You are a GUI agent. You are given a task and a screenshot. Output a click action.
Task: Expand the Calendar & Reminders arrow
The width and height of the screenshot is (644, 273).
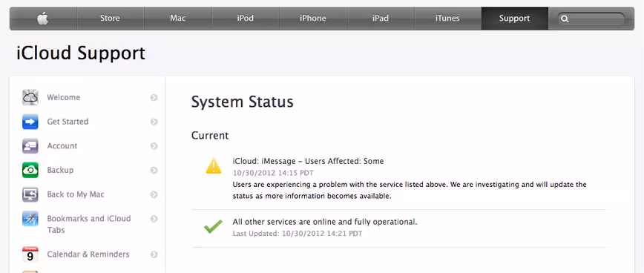click(154, 254)
